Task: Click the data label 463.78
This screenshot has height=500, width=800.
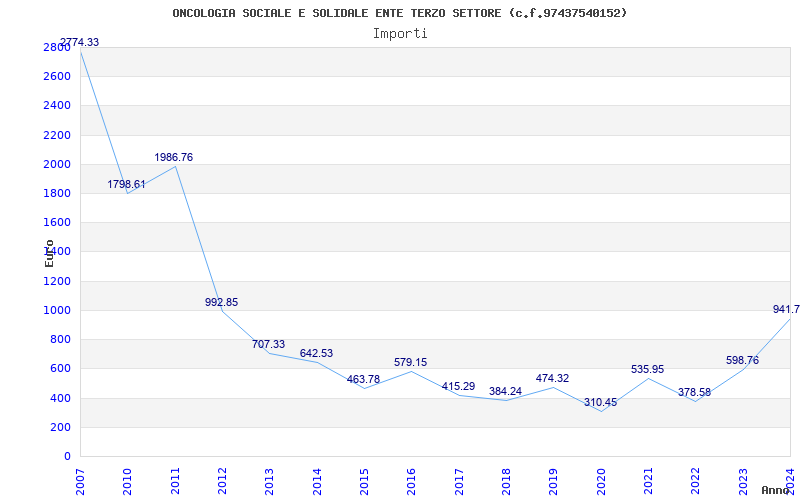Action: coord(363,379)
